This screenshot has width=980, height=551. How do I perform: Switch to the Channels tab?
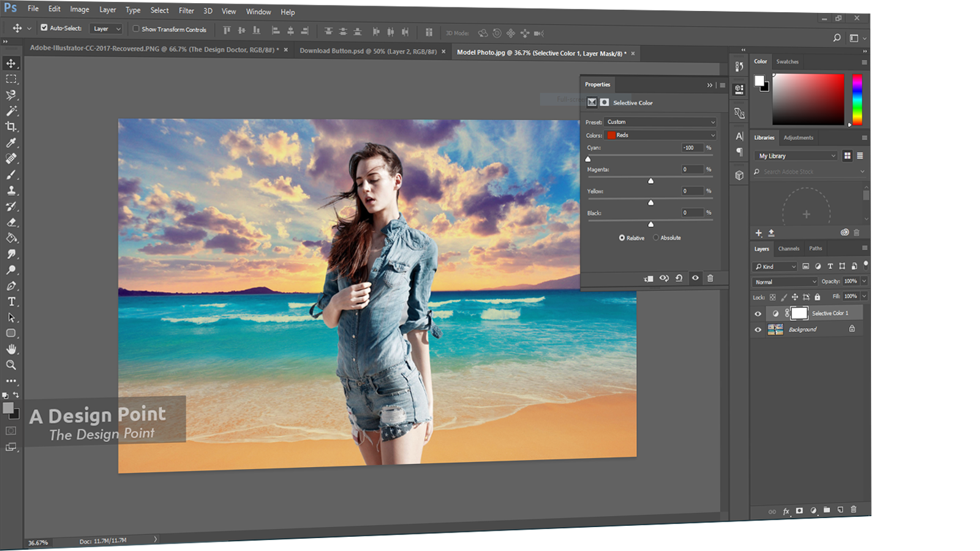(788, 249)
